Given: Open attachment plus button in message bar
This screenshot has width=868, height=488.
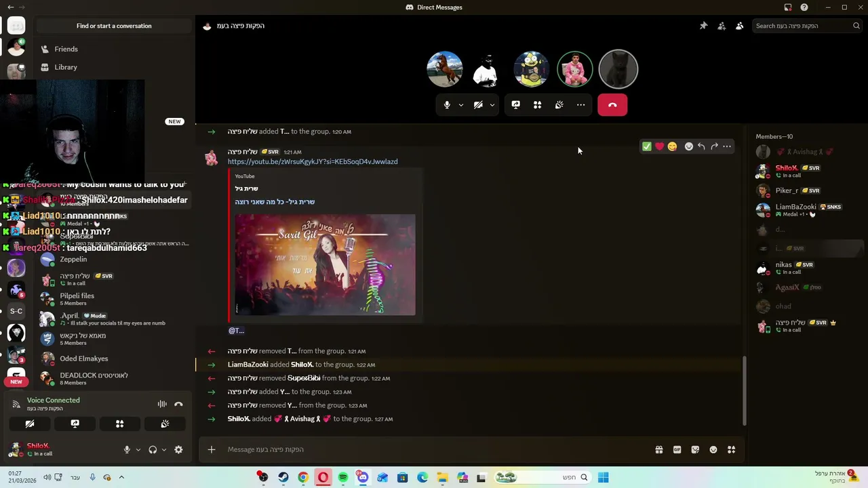Looking at the screenshot, I should tap(212, 449).
